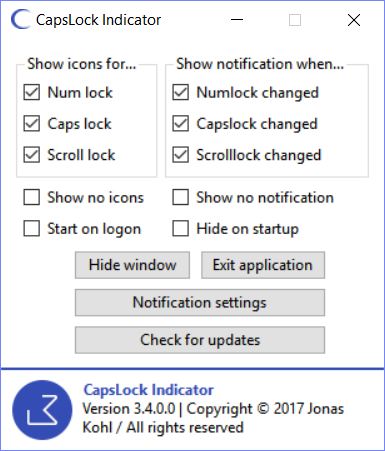Open Notification settings
Screen dimensions: 385x451
(200, 303)
